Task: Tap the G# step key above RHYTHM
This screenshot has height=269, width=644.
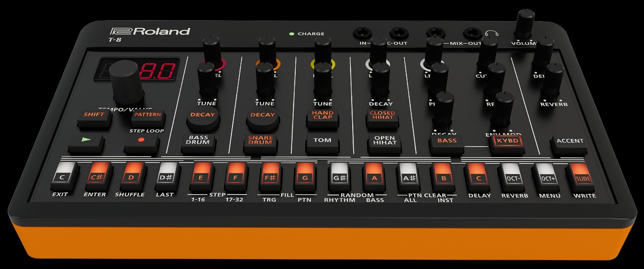Action: coord(339,178)
